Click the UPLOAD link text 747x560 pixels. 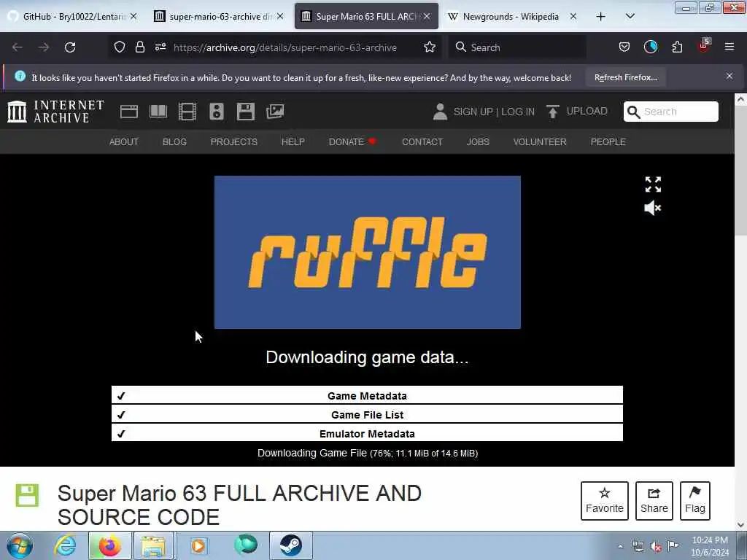(587, 111)
